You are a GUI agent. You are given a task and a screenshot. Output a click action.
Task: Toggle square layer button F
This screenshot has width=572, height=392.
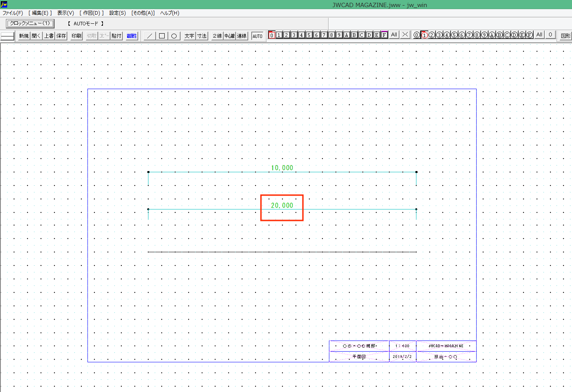coord(384,35)
